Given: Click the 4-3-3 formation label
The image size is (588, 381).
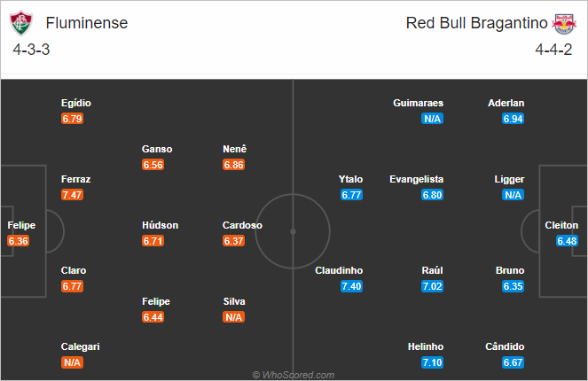Looking at the screenshot, I should click(31, 50).
